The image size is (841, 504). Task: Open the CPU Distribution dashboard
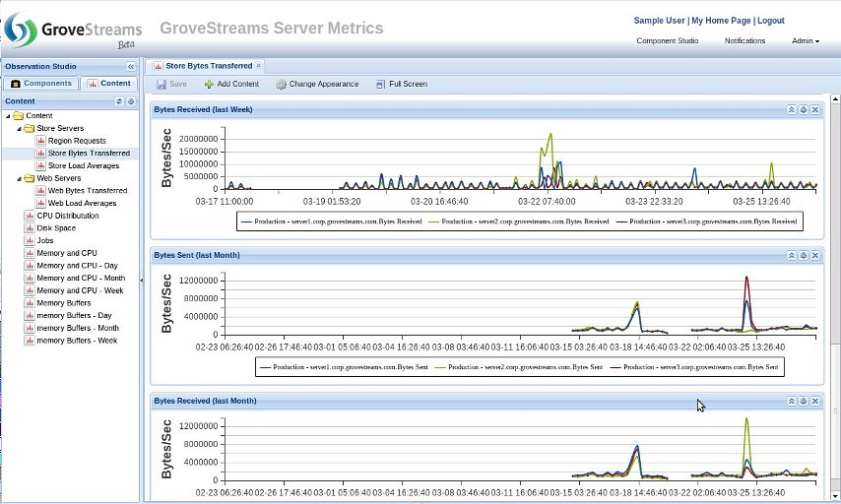coord(67,216)
